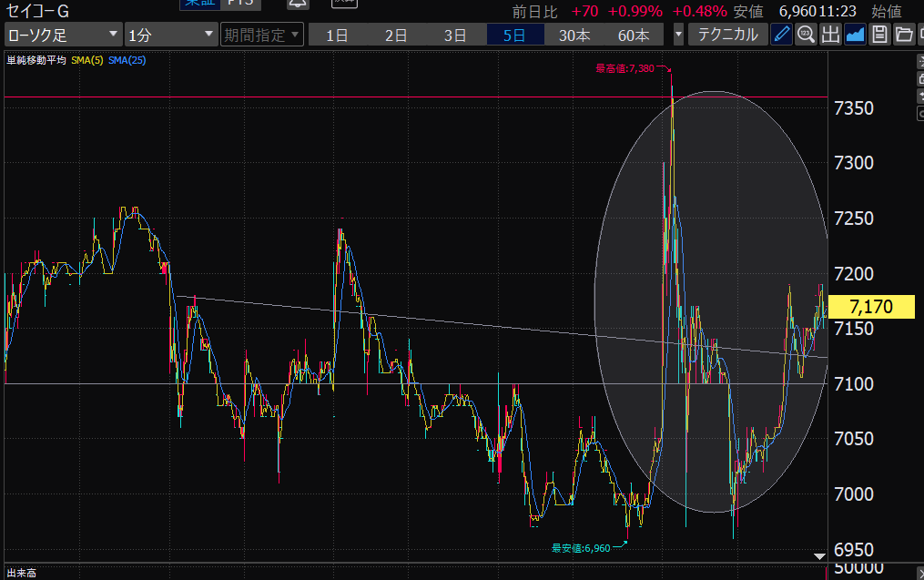Screen dimensions: 924x580
Task: Click the SMA(5) legend label
Action: [x=87, y=60]
